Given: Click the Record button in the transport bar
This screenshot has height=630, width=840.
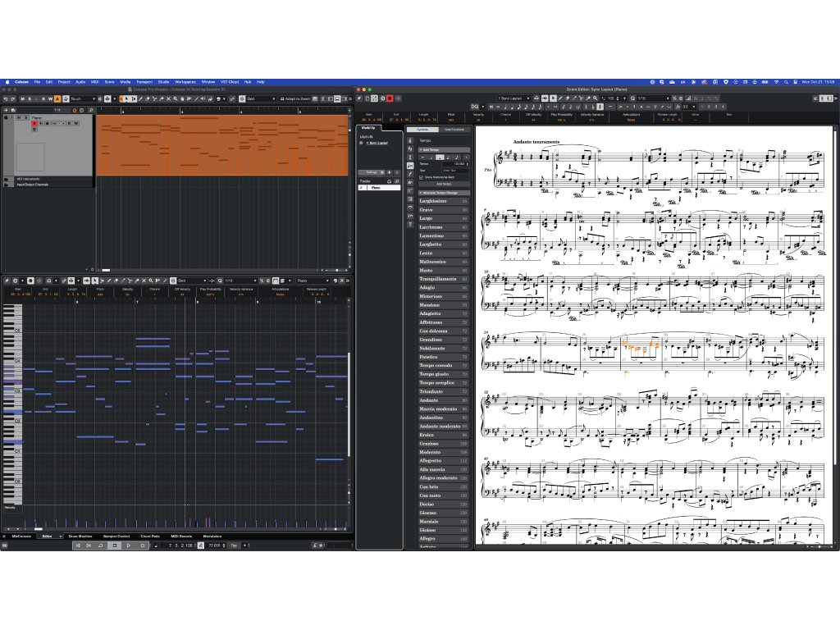Looking at the screenshot, I should point(143,546).
